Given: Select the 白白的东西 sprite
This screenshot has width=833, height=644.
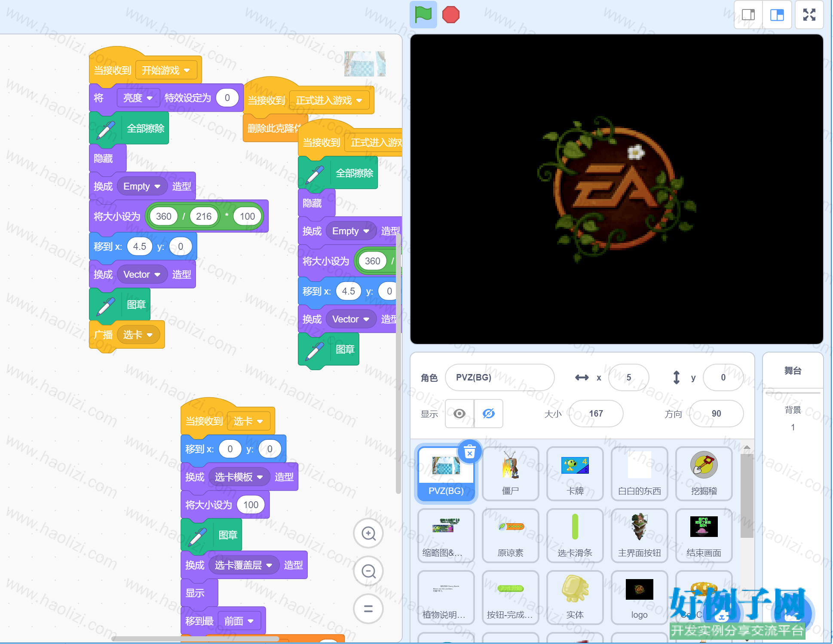Looking at the screenshot, I should [x=640, y=474].
